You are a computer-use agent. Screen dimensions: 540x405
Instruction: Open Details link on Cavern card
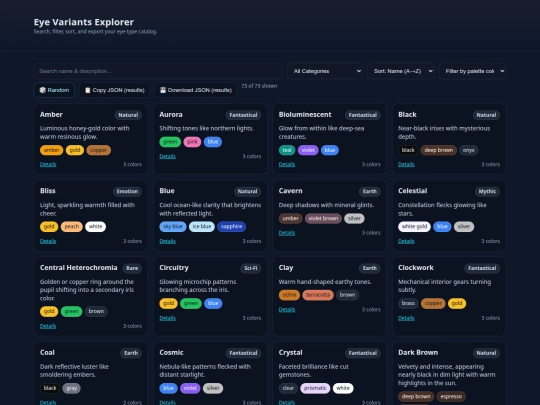click(287, 233)
